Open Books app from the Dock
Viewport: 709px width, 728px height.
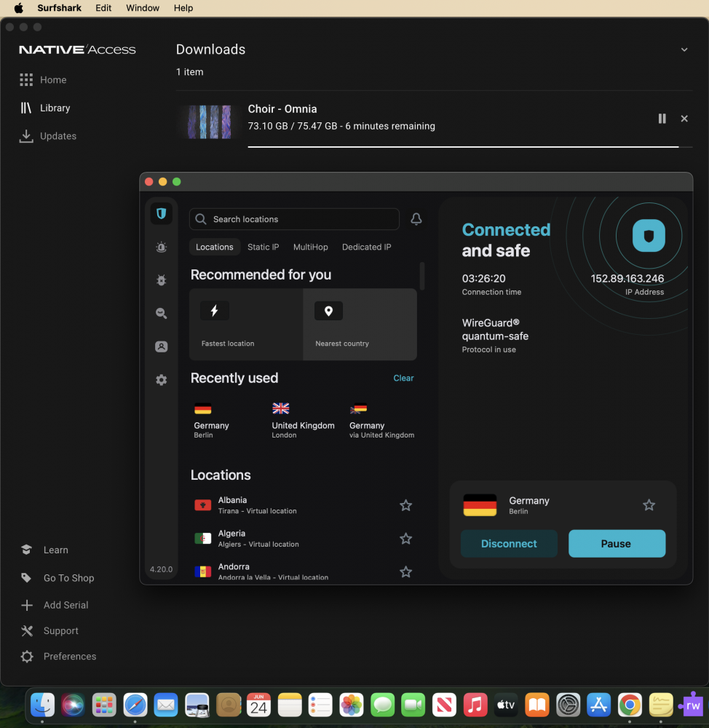[536, 705]
